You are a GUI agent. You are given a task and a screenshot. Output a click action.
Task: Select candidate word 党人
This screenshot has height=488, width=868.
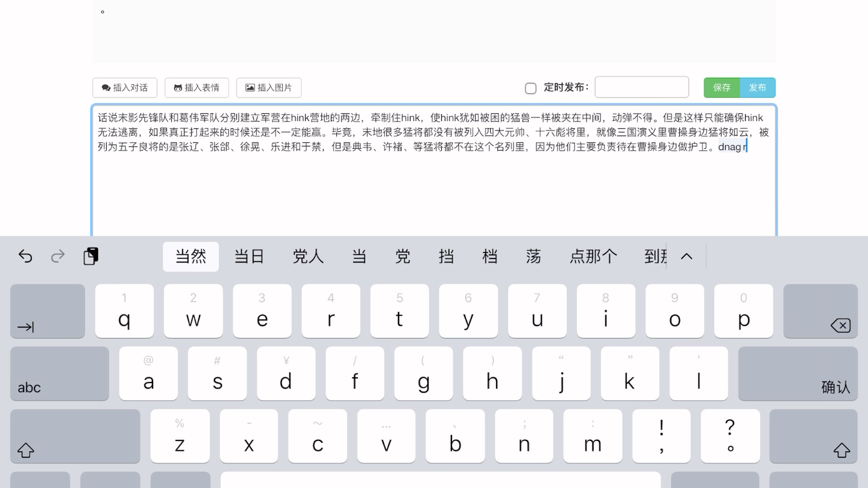pyautogui.click(x=308, y=257)
